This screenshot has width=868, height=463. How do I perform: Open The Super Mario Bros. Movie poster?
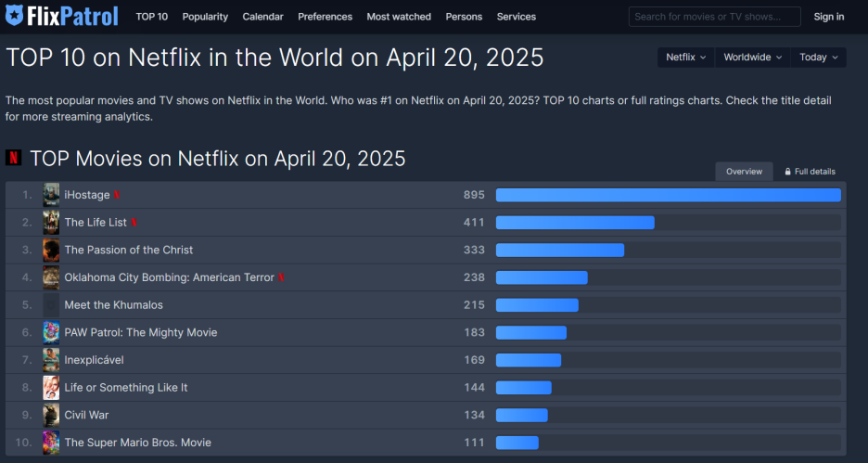pyautogui.click(x=51, y=443)
